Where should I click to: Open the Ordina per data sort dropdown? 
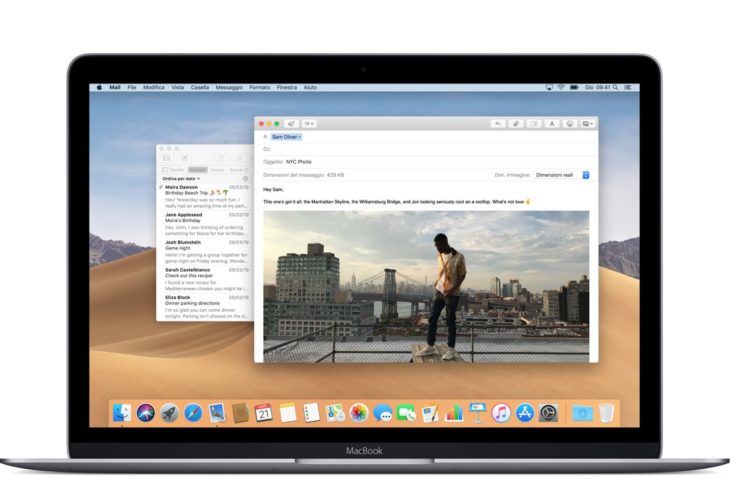click(x=181, y=179)
